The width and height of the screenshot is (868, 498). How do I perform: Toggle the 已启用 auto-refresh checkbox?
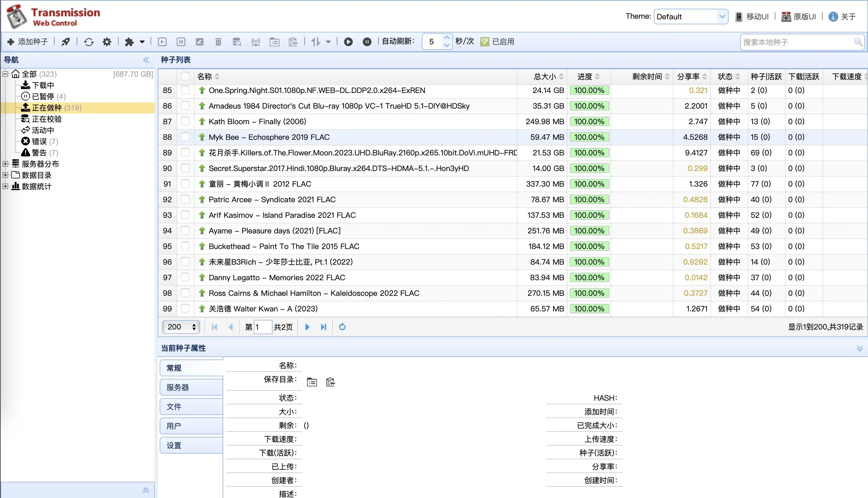pyautogui.click(x=485, y=42)
